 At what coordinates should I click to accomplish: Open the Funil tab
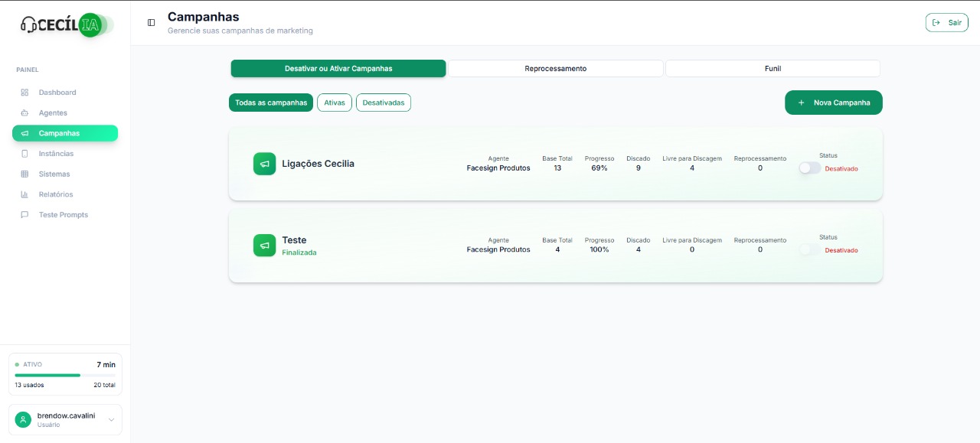point(773,69)
